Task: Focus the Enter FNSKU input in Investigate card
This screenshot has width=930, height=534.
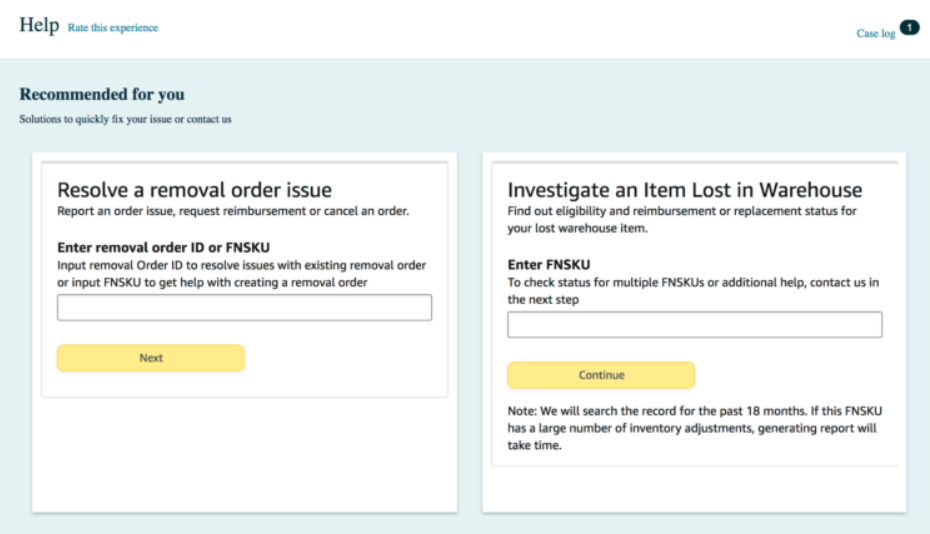Action: click(694, 325)
